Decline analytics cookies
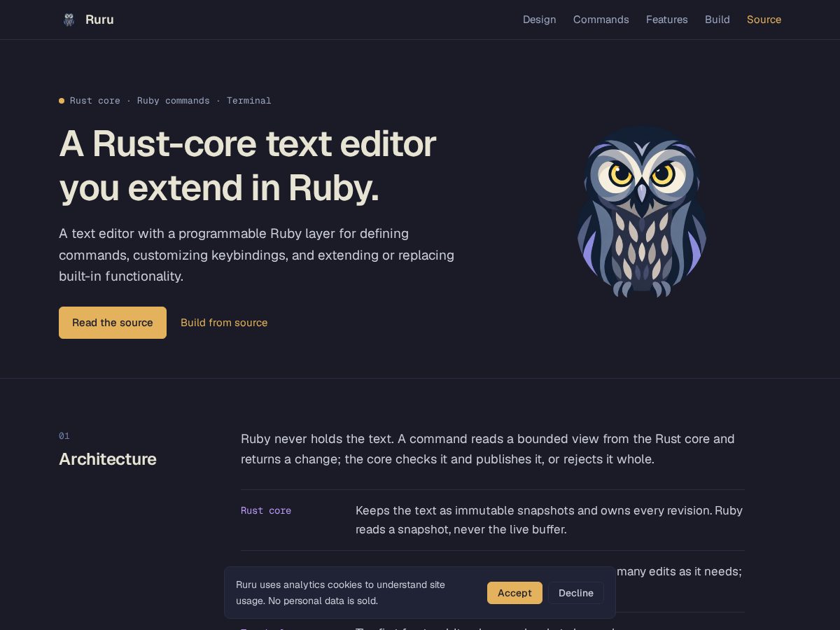The image size is (840, 630). coord(576,593)
